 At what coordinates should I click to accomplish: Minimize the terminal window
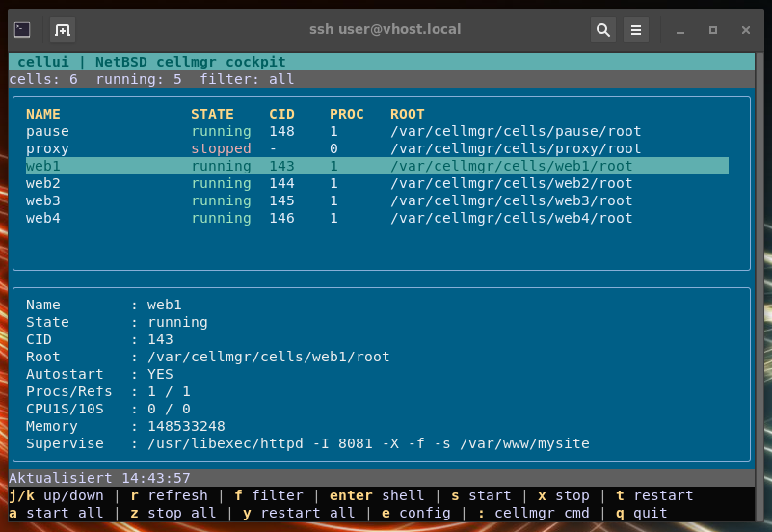click(682, 30)
